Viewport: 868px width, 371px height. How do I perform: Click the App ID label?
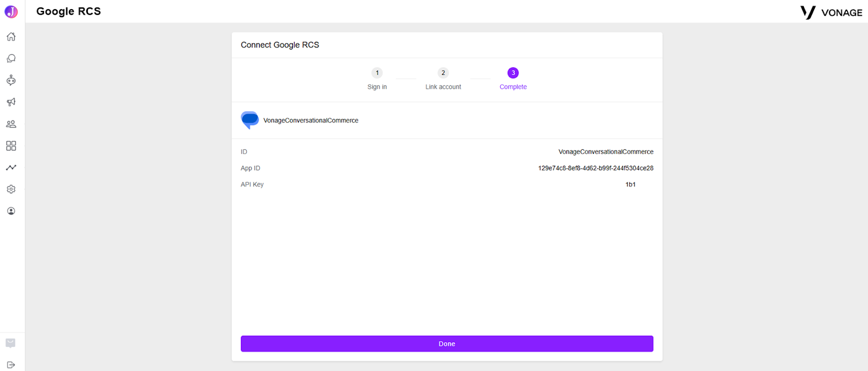click(251, 168)
